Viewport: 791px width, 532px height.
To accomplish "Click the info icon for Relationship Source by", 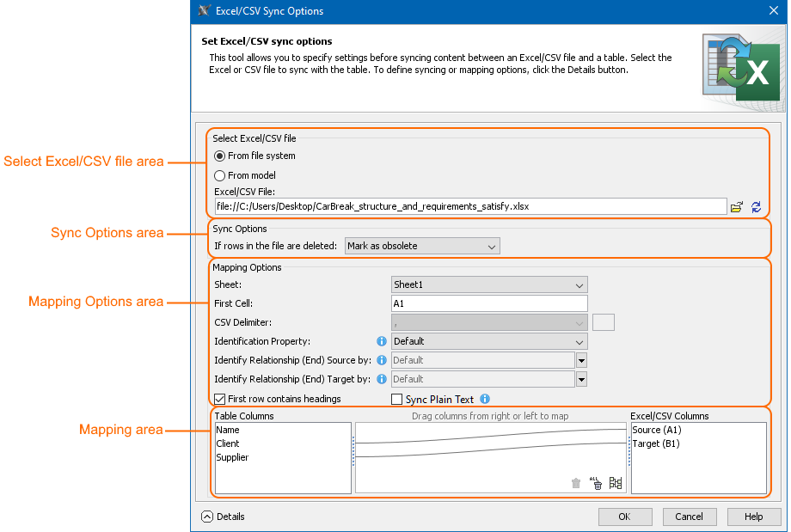I will pos(382,360).
